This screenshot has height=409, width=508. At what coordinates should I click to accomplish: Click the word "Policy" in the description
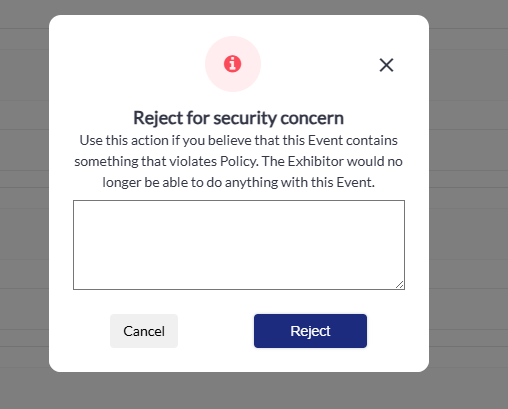[238, 161]
